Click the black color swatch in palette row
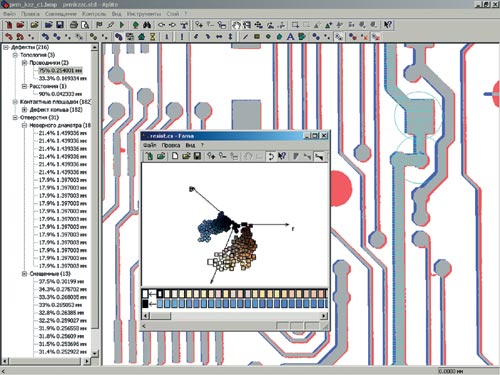 [x=145, y=304]
